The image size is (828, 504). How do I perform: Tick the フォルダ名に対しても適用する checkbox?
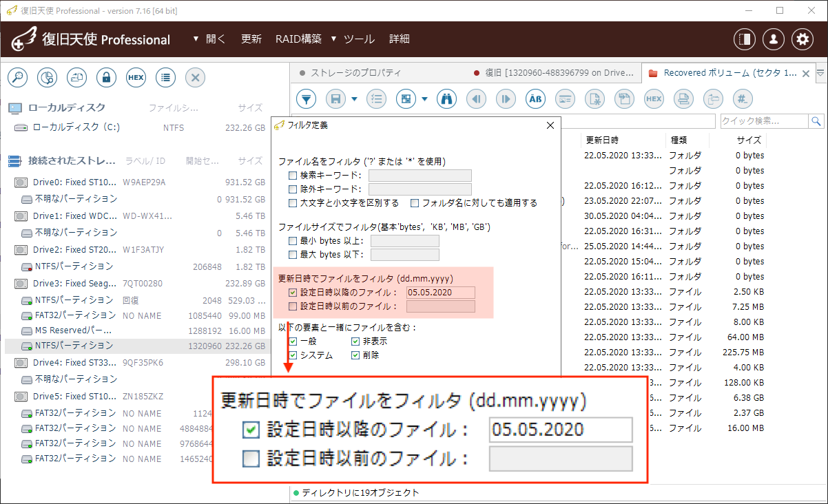tap(415, 203)
